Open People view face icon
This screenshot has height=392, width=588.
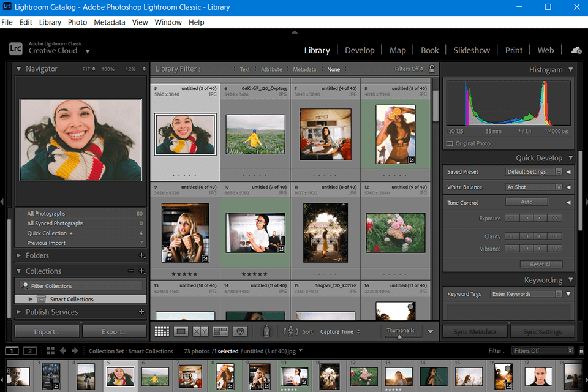240,331
